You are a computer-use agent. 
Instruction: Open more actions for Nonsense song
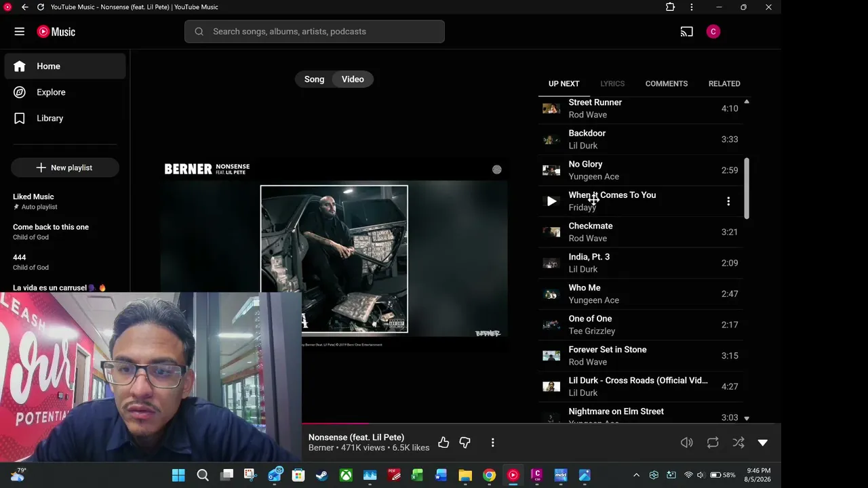493,443
